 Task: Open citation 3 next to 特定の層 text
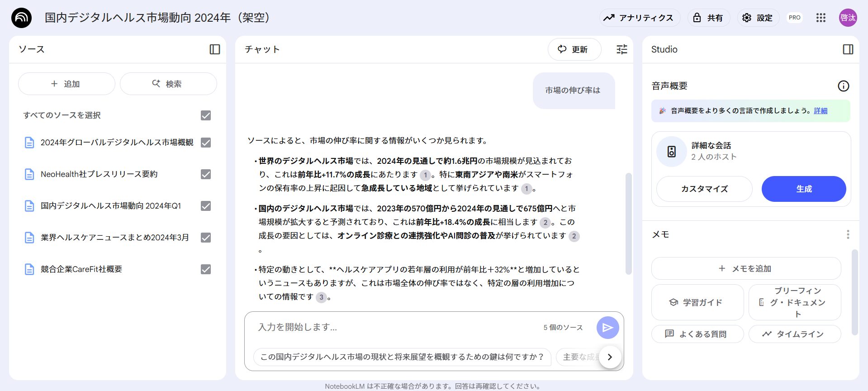(x=321, y=297)
